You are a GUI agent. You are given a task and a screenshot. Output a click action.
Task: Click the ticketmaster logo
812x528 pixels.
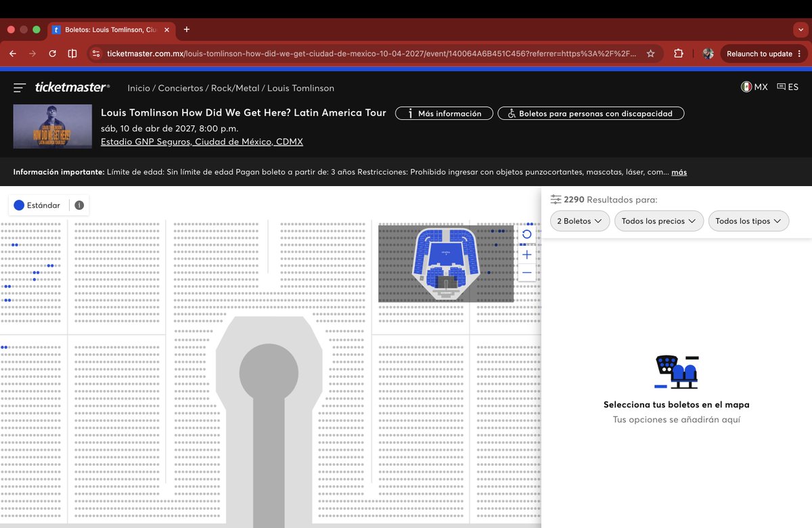[x=72, y=87]
